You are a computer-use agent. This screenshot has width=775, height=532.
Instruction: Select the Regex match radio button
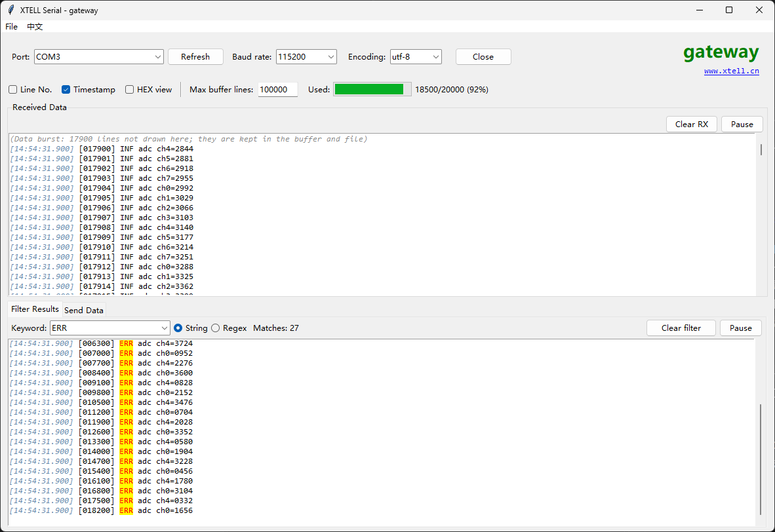pyautogui.click(x=216, y=328)
